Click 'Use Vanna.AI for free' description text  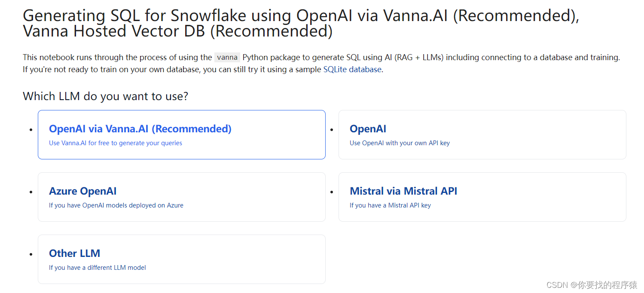(x=116, y=143)
